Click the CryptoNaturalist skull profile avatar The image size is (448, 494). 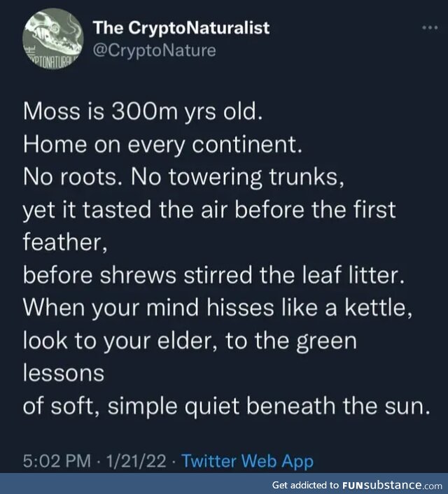pyautogui.click(x=53, y=38)
